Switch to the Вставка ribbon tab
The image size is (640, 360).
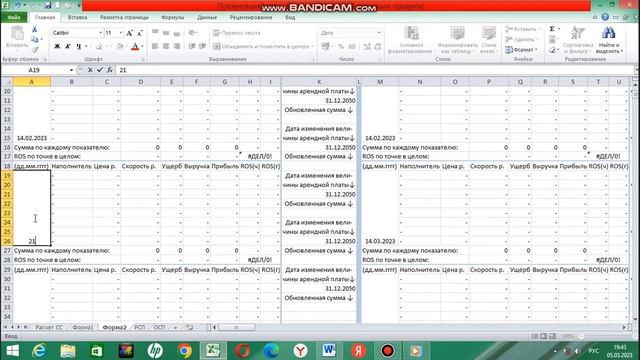(77, 18)
